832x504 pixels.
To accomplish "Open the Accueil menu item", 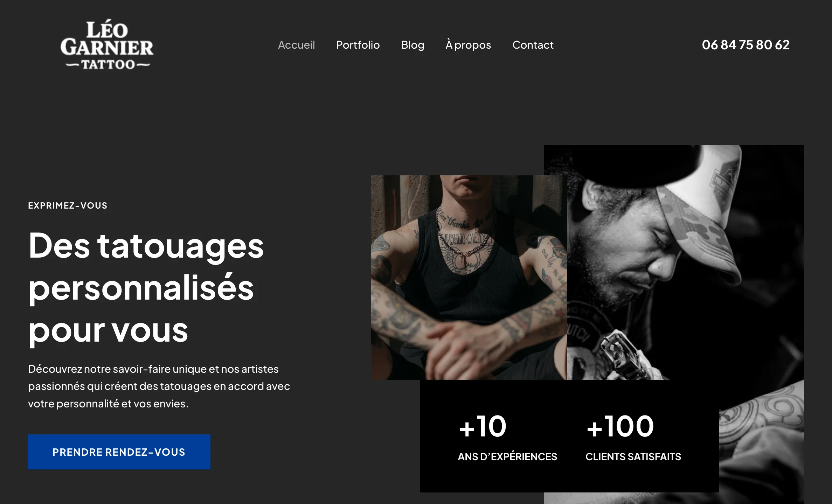I will pyautogui.click(x=296, y=45).
